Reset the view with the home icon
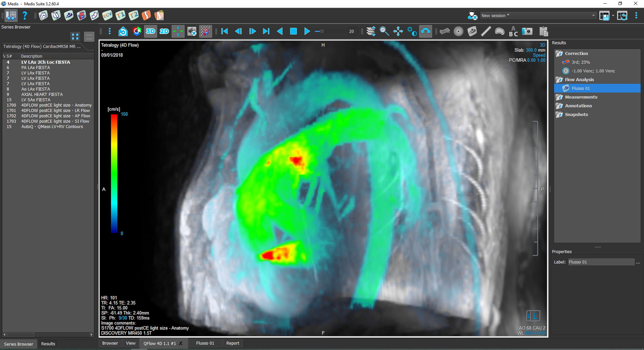Screen dimensions: 644x350 pyautogui.click(x=123, y=31)
